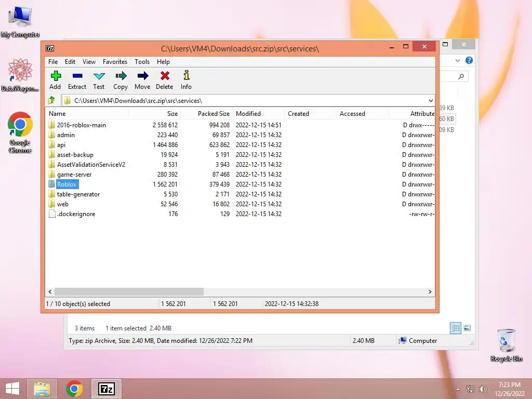532x399 pixels.
Task: Select the game-server folder icon
Action: [51, 174]
